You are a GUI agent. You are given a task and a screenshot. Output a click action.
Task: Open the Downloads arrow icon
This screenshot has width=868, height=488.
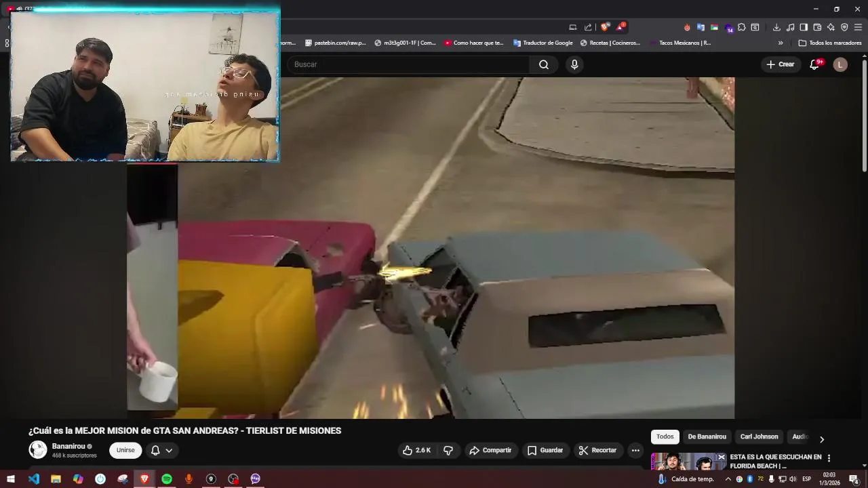pyautogui.click(x=776, y=27)
